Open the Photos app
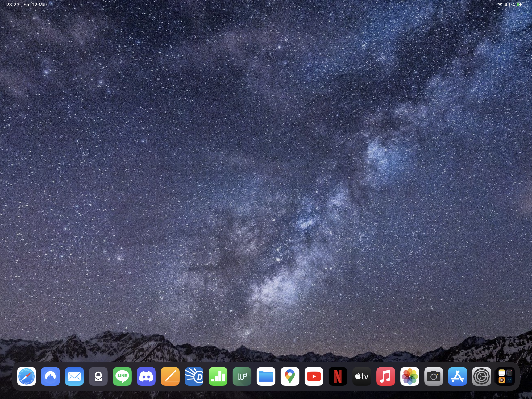This screenshot has height=399, width=532. pyautogui.click(x=409, y=376)
